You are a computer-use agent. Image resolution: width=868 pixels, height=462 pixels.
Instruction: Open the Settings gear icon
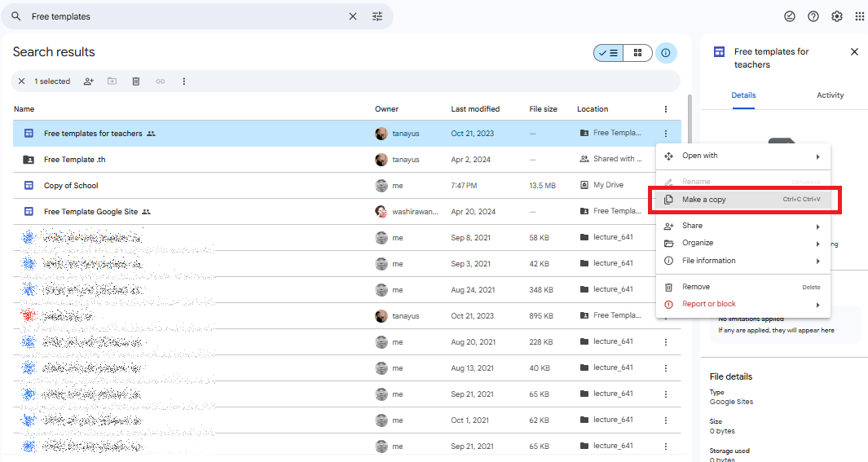click(836, 16)
